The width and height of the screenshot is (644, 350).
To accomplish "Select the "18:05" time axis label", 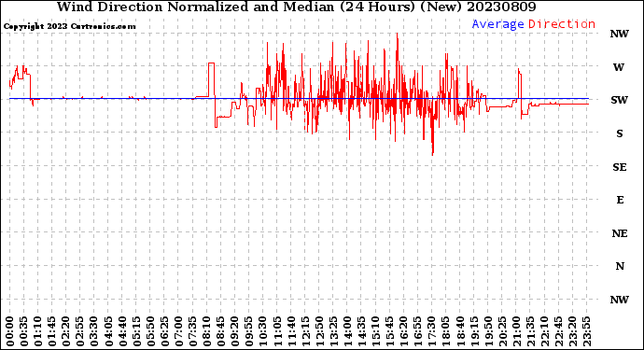I will point(445,331).
